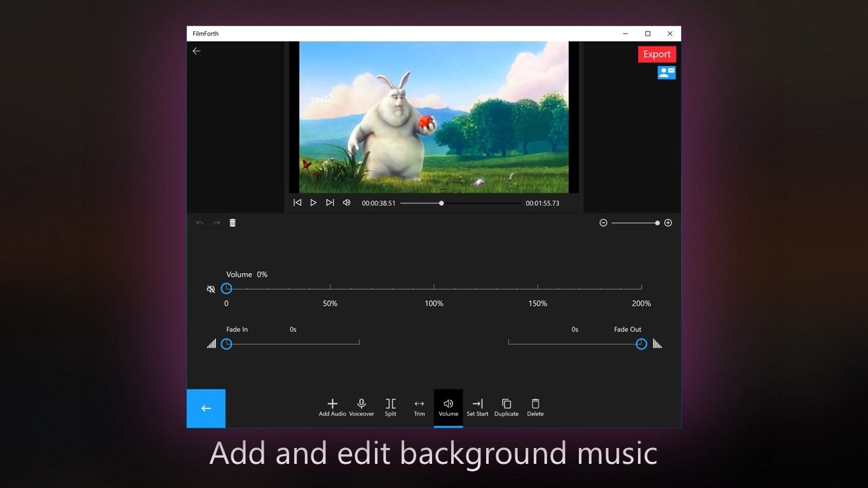Click the 200% label on Volume scale
Image resolution: width=868 pixels, height=488 pixels.
641,304
